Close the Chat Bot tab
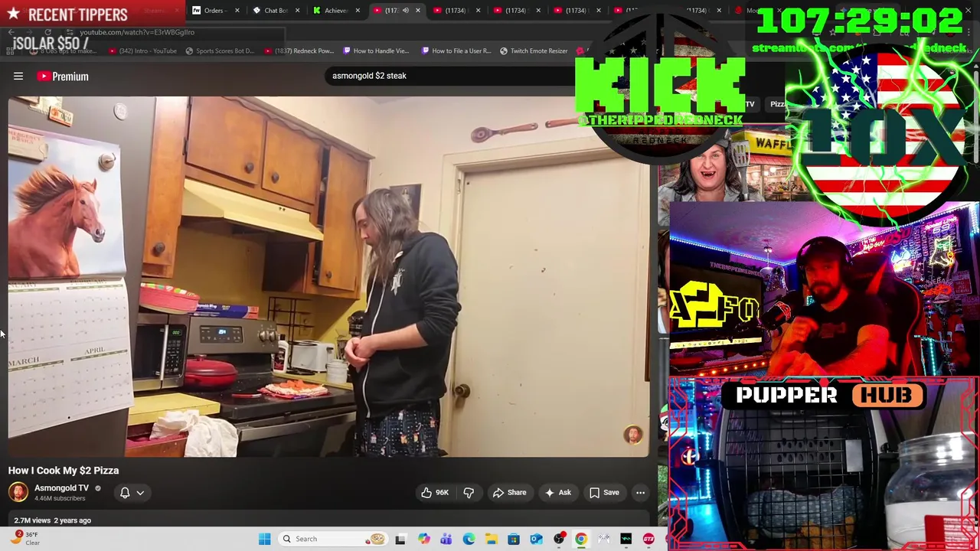980x551 pixels. tap(296, 10)
